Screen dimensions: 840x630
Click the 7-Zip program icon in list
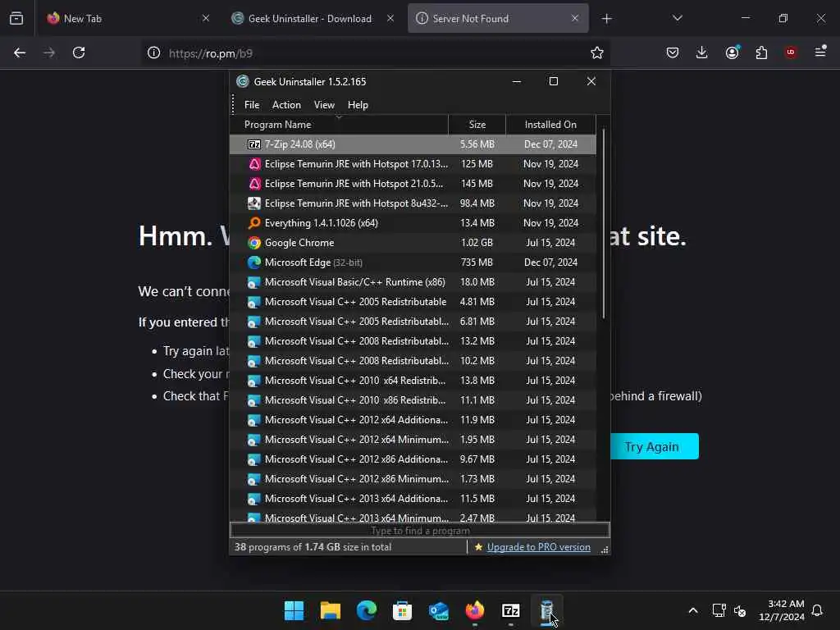click(x=254, y=144)
